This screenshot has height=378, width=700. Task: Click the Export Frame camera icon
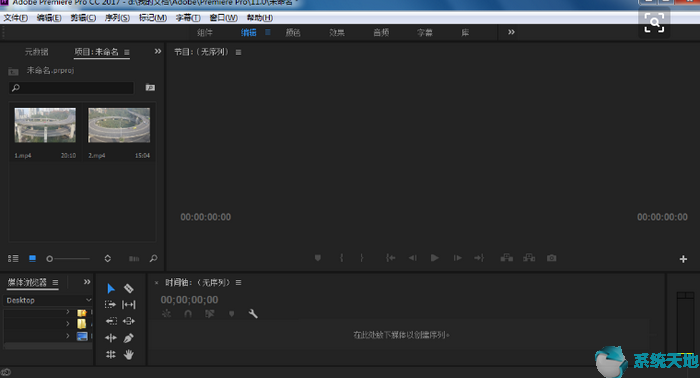click(552, 258)
